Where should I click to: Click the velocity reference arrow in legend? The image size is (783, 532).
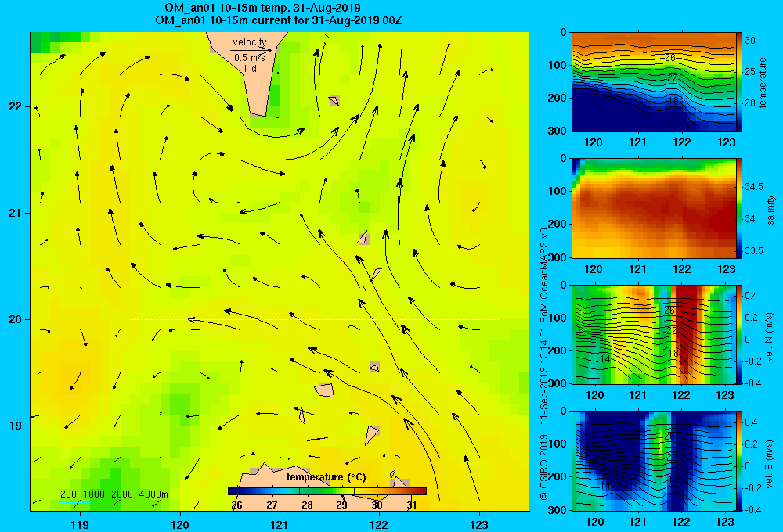pos(251,50)
